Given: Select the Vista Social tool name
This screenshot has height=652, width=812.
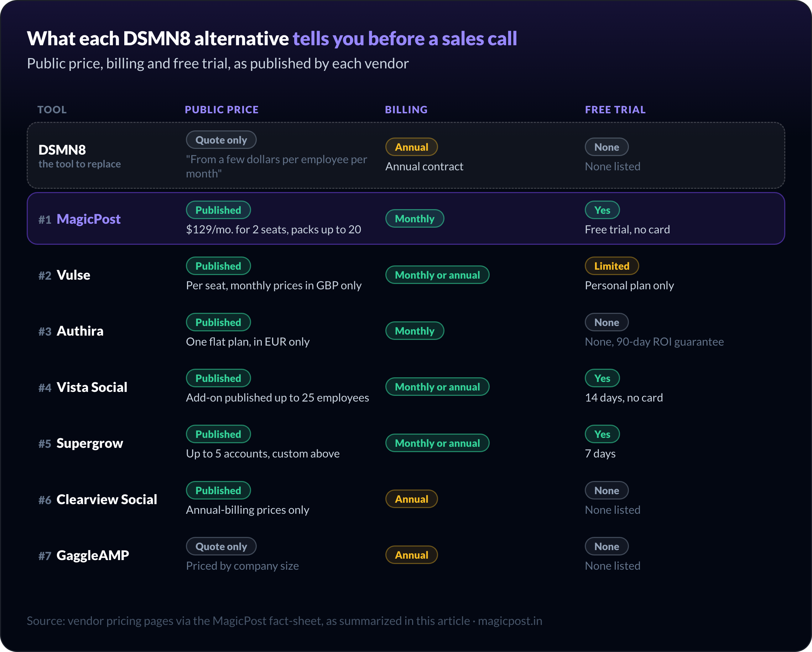Looking at the screenshot, I should (x=92, y=387).
